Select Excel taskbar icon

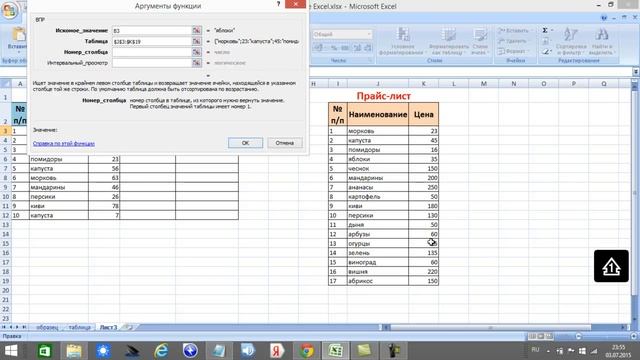336,351
